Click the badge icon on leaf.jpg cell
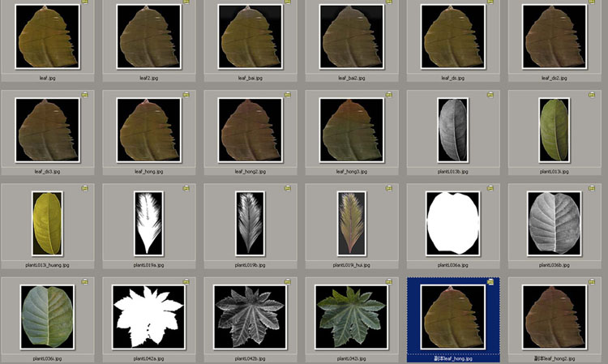The width and height of the screenshot is (608, 364). click(85, 2)
